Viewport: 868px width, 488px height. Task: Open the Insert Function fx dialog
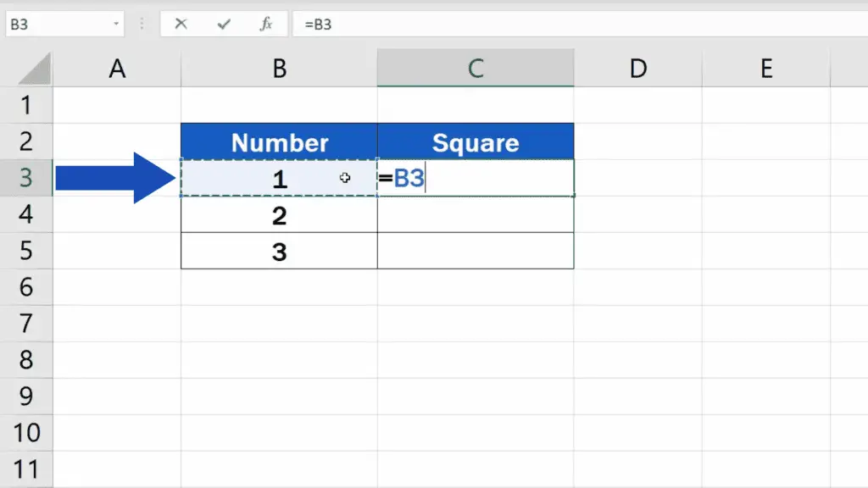[266, 24]
